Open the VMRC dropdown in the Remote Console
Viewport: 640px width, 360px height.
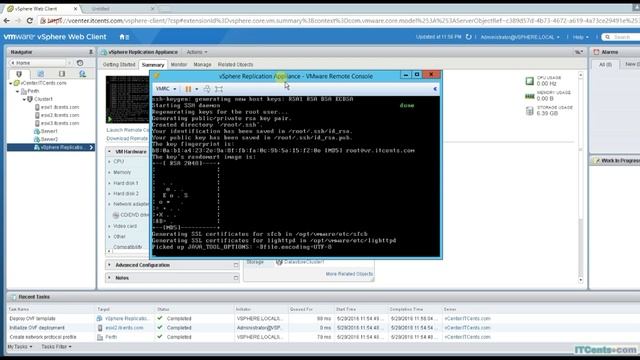pos(166,89)
